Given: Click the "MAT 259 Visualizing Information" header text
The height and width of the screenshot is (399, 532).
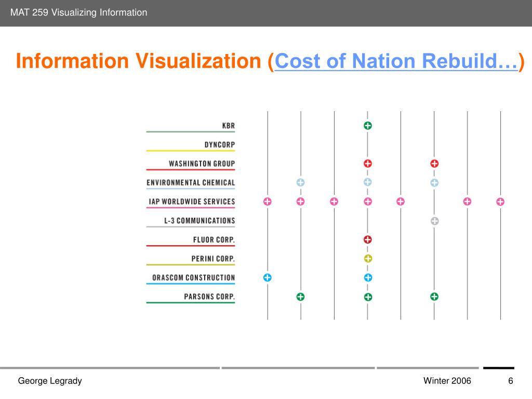Looking at the screenshot, I should [x=79, y=12].
